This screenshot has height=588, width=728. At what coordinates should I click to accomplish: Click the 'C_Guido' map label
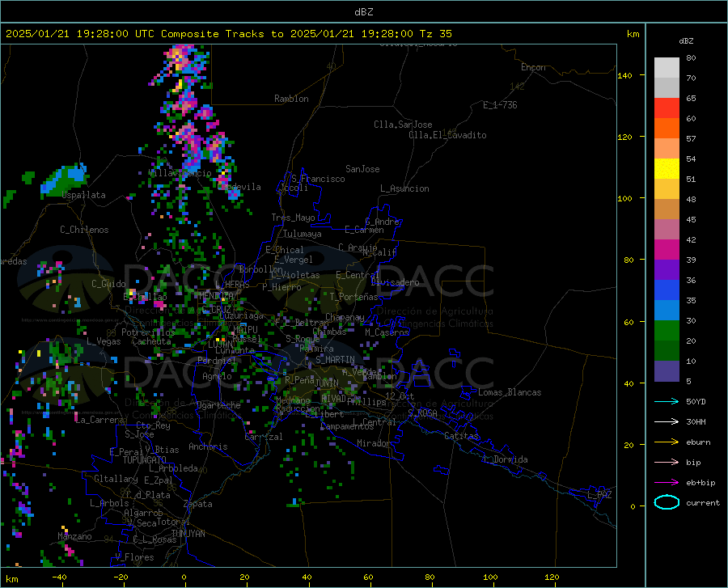click(108, 284)
